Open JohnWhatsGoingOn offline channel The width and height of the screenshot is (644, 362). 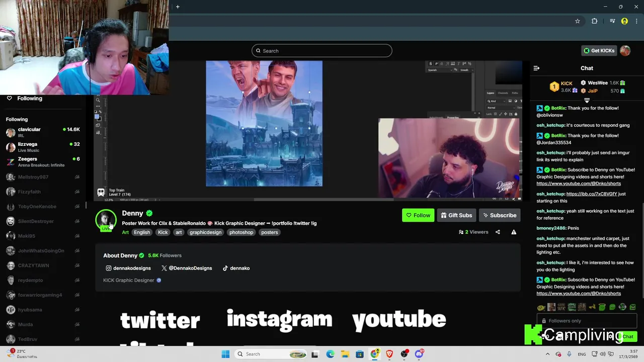(x=43, y=250)
